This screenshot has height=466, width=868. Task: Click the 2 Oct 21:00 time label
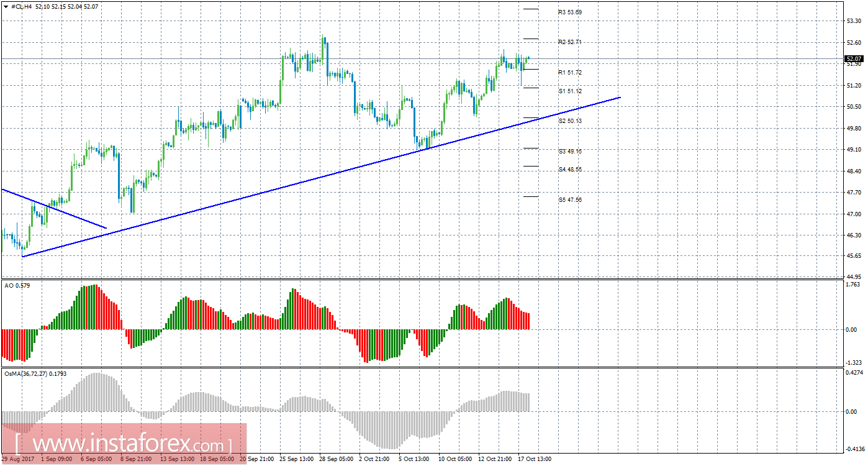tap(374, 459)
